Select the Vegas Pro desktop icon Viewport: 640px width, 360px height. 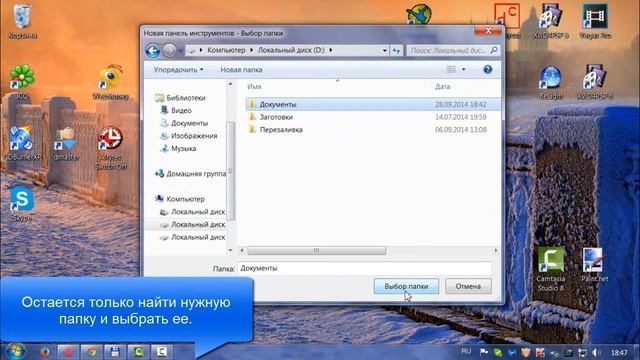click(595, 21)
